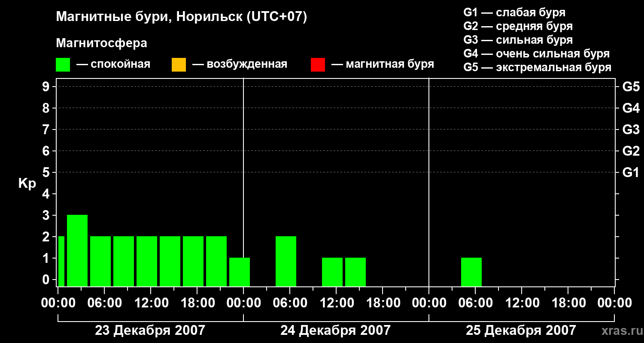The image size is (644, 343).
Task: Click the narrow first bar at 23 December 00:00
Action: point(61,261)
